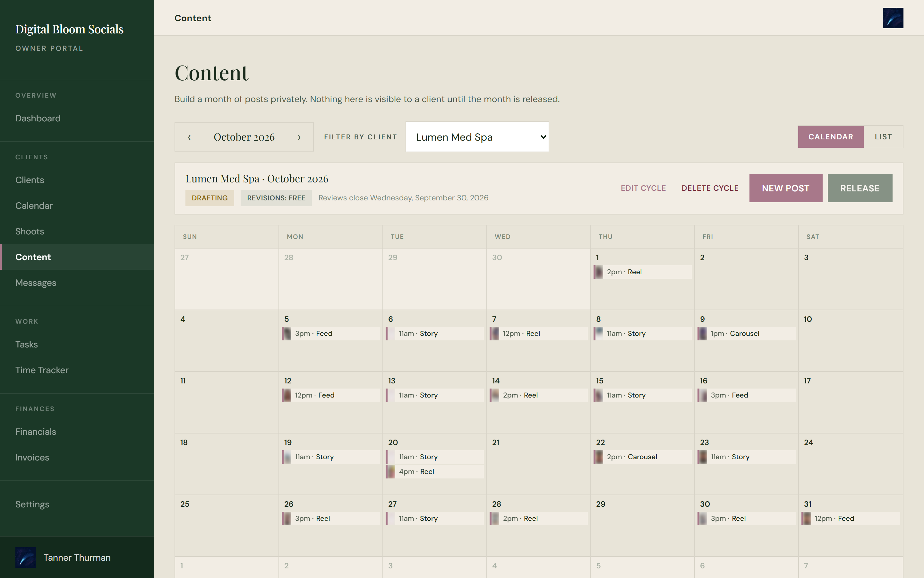Go to previous month arrow

189,137
